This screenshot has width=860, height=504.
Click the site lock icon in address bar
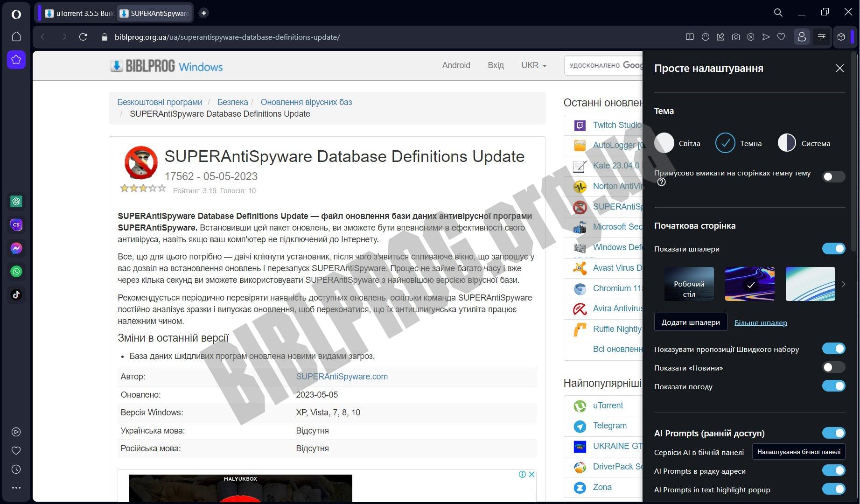pyautogui.click(x=105, y=37)
